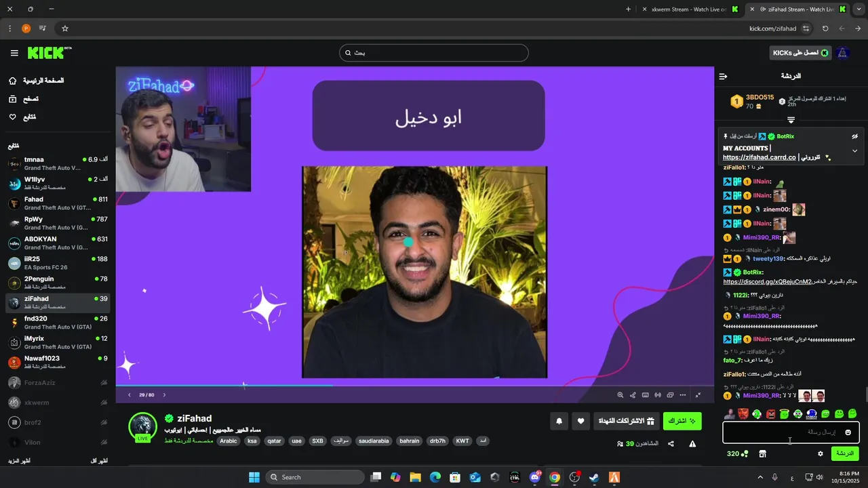
Task: Open the zifahad.carrd.co pinned link
Action: (x=759, y=157)
